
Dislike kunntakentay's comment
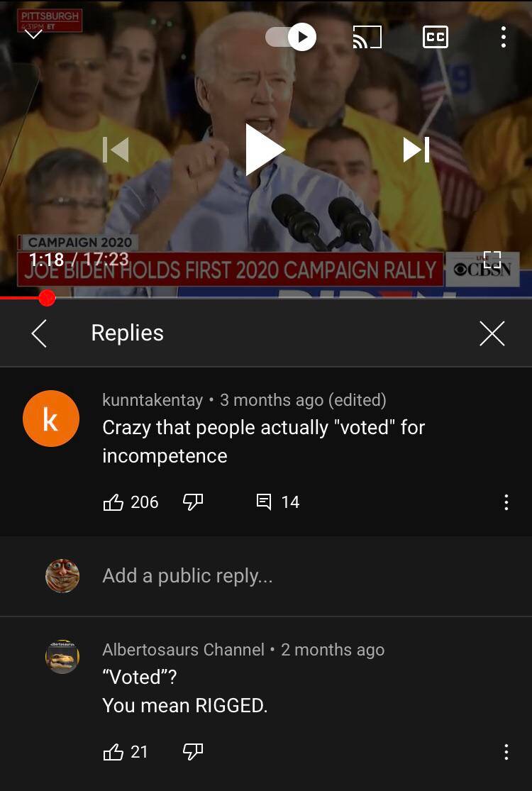pos(193,502)
